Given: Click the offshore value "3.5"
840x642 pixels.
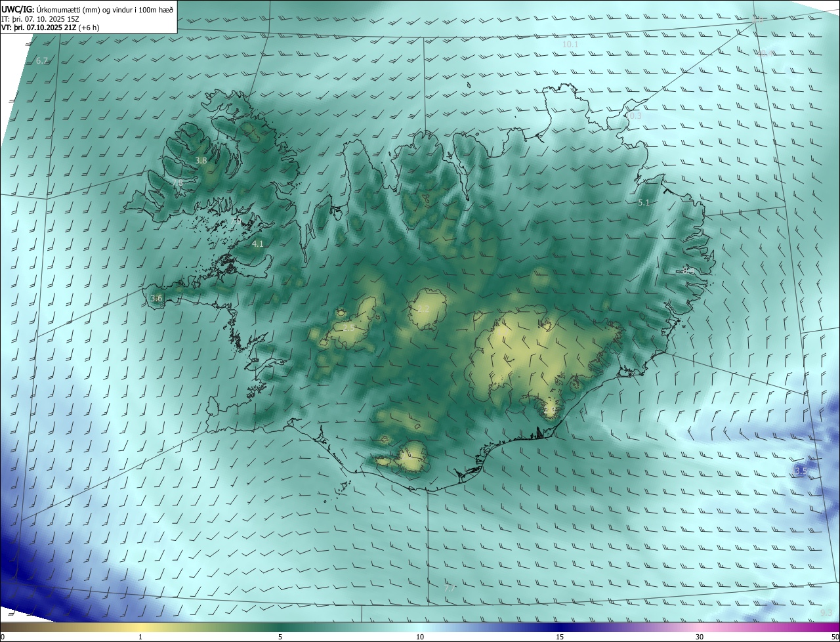Looking at the screenshot, I should pyautogui.click(x=801, y=471).
